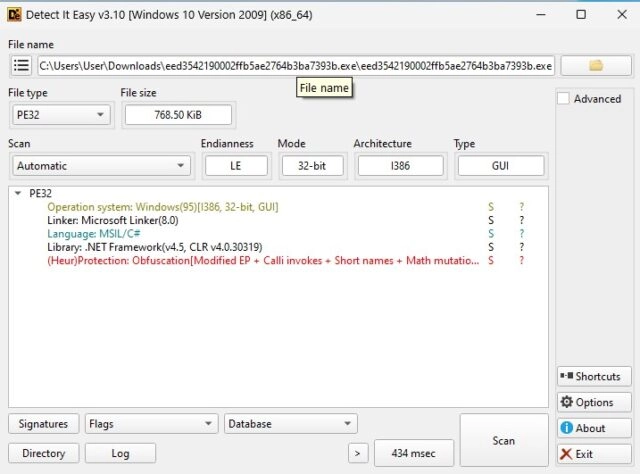The height and width of the screenshot is (474, 640).
Task: Expand the Database dropdown
Action: point(291,424)
